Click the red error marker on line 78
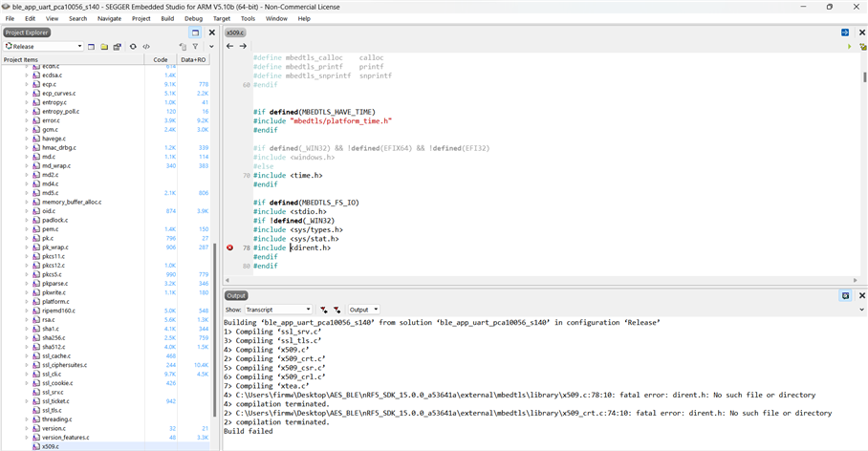Viewport: 868px width, 451px height. [229, 247]
